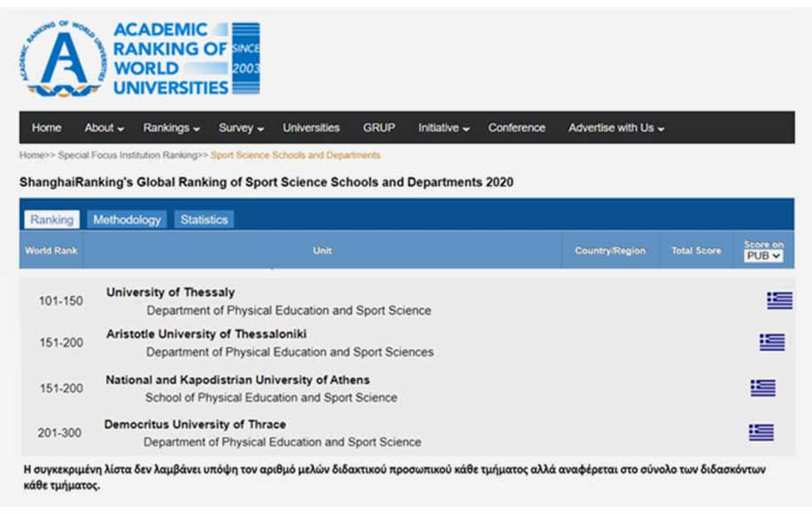
Task: Switch to the Statistics tab
Action: point(204,220)
